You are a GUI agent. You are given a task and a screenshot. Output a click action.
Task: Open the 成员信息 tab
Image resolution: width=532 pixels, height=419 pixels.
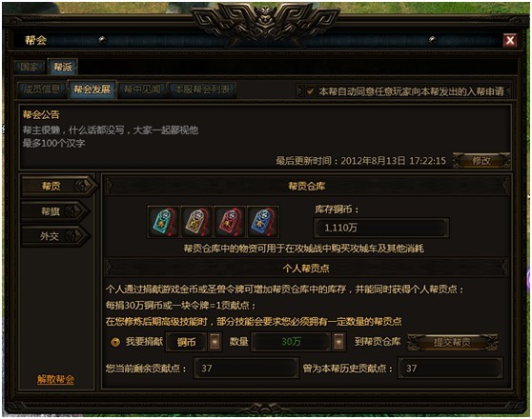42,90
